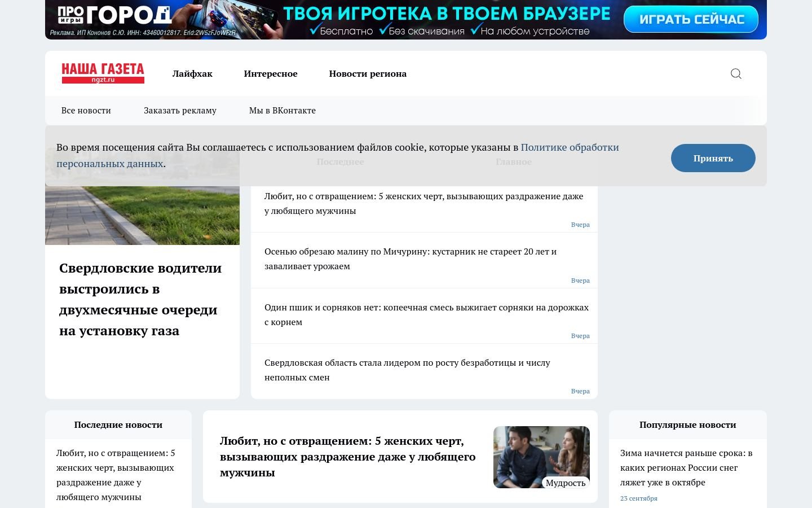Viewport: 812px width, 508px height.
Task: Click the couple arguing article thumbnail
Action: coord(541,457)
